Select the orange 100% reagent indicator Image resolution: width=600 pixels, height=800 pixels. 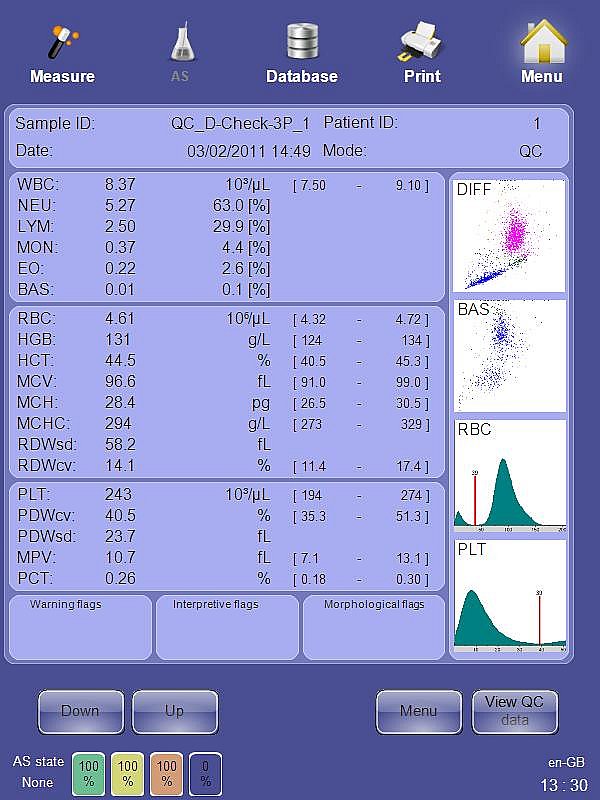pyautogui.click(x=166, y=774)
